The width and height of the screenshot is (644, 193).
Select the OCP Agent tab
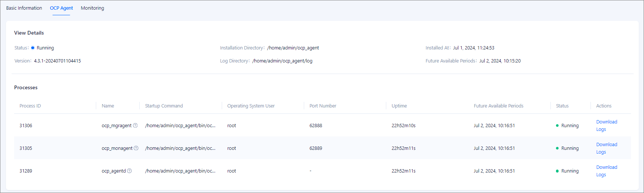tap(61, 8)
